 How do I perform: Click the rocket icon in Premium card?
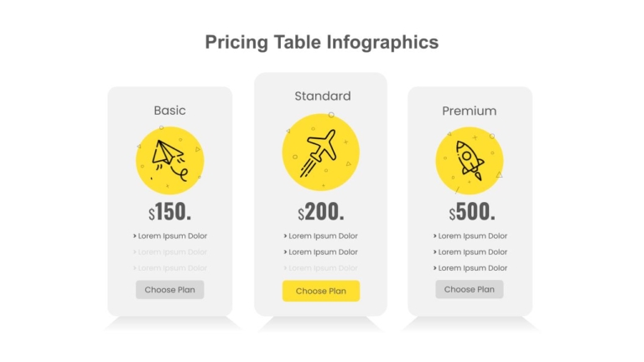coord(470,161)
